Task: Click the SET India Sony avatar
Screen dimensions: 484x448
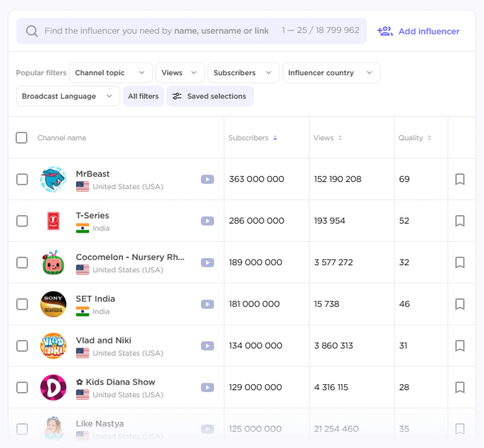Action: point(53,304)
